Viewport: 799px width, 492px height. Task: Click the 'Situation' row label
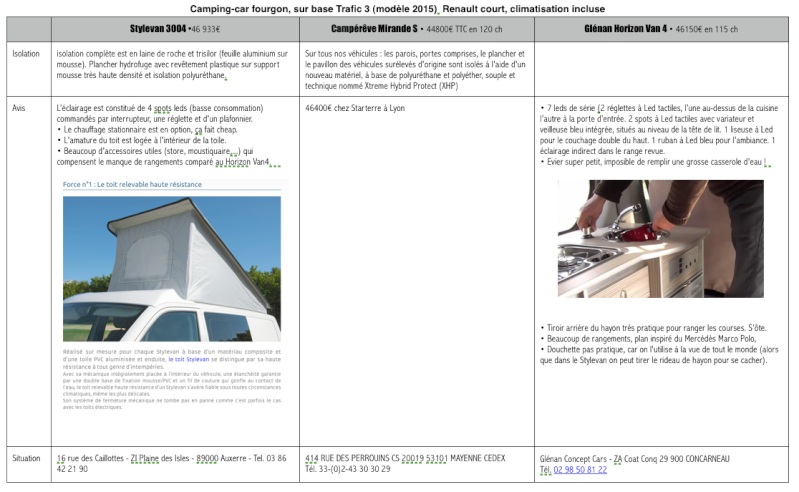(x=26, y=458)
